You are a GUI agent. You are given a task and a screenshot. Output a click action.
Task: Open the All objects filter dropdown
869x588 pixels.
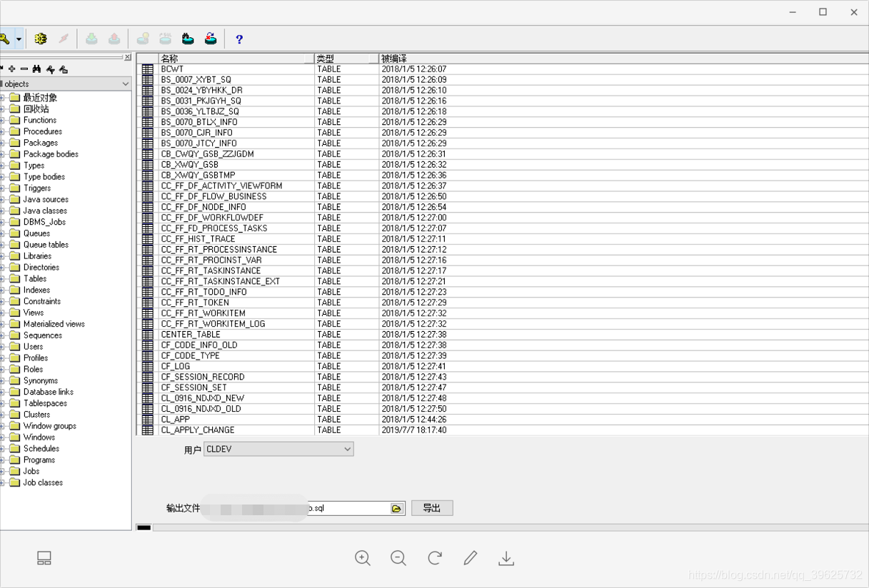pos(126,84)
